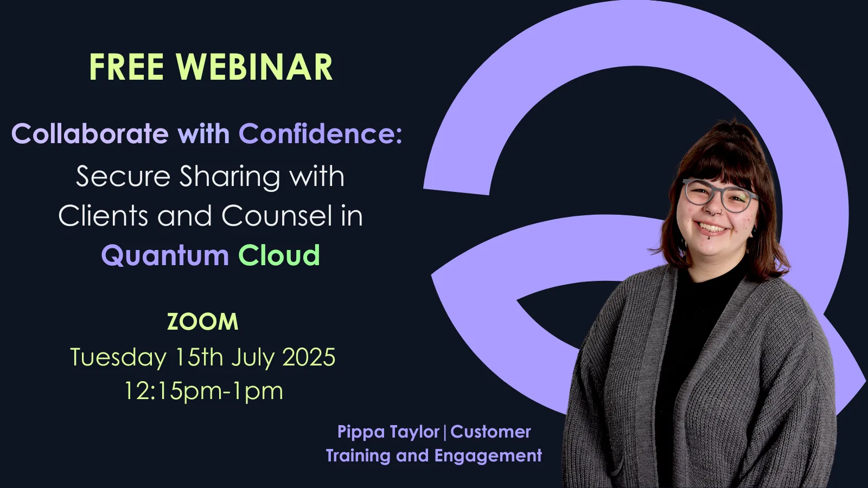Select the 'Cloud' text in green
868x488 pixels.
click(280, 254)
